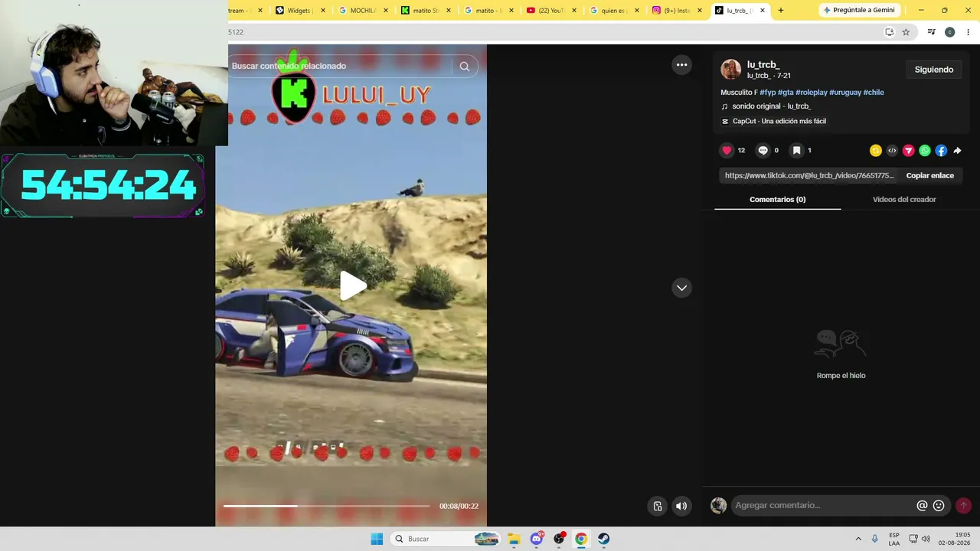980x551 pixels.
Task: Play the paused TikTok video
Action: [352, 285]
